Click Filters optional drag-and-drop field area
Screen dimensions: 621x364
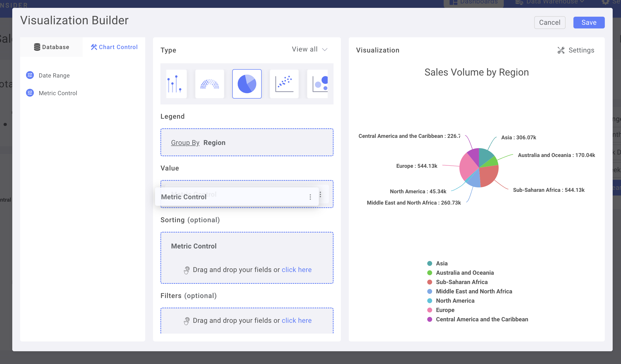click(x=247, y=321)
